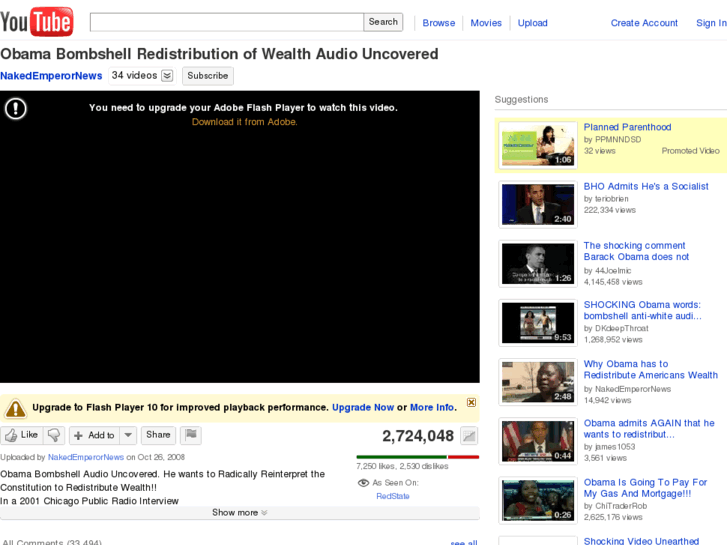Flag the video with flag icon
Image resolution: width=727 pixels, height=545 pixels.
pos(191,435)
